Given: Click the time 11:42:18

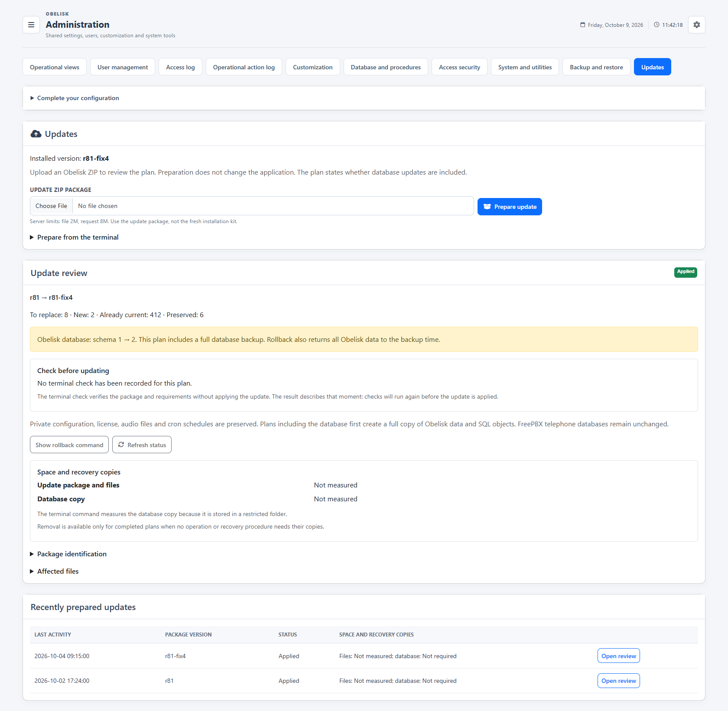Looking at the screenshot, I should click(672, 25).
